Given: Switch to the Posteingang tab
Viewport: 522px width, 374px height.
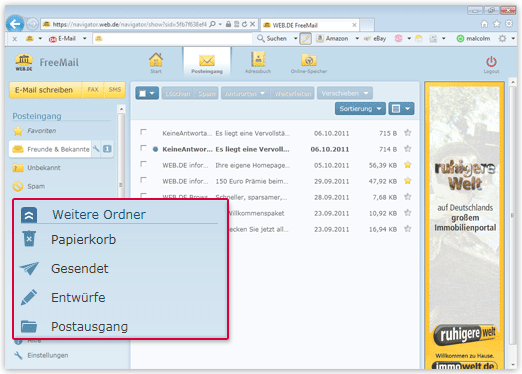Looking at the screenshot, I should tap(207, 63).
